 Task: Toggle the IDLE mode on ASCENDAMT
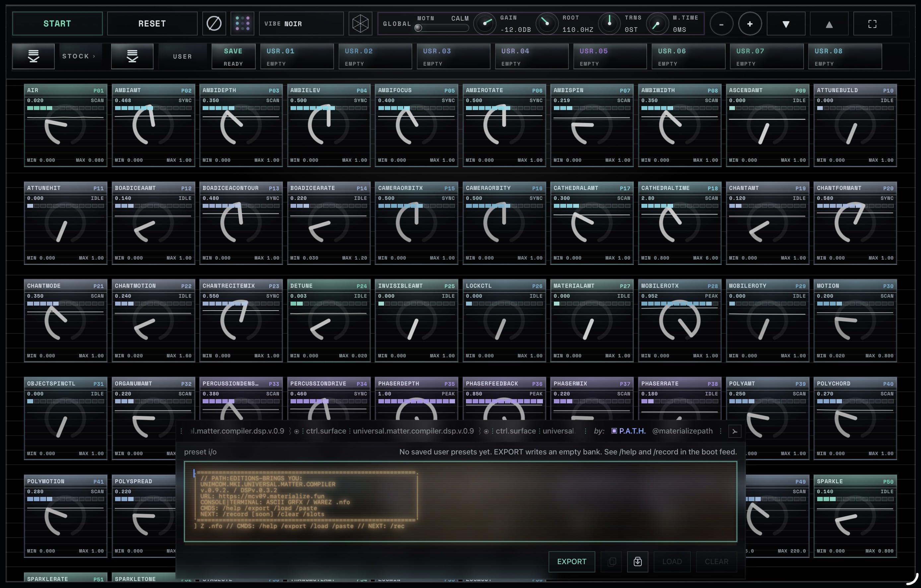[799, 100]
